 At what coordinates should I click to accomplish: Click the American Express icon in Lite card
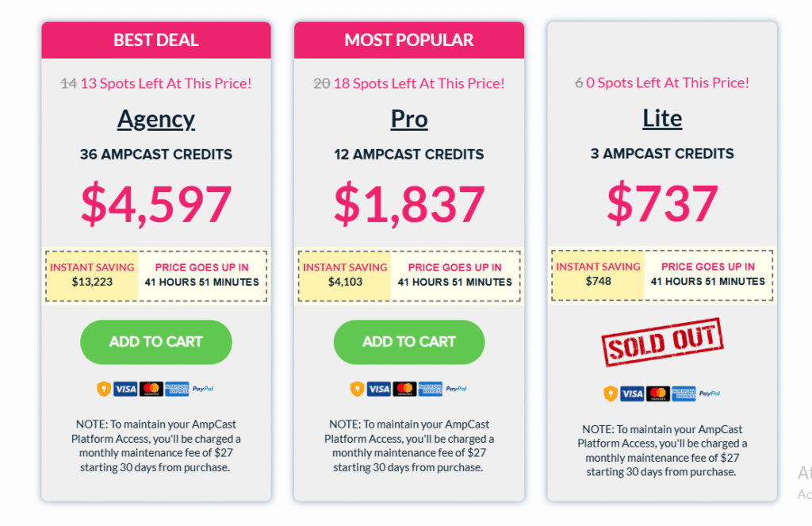[684, 394]
